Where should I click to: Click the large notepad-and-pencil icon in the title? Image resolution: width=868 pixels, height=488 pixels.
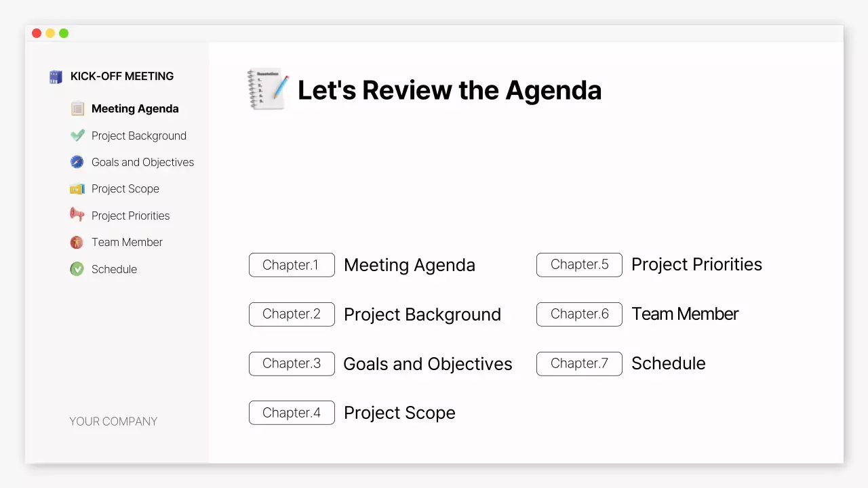coord(267,89)
